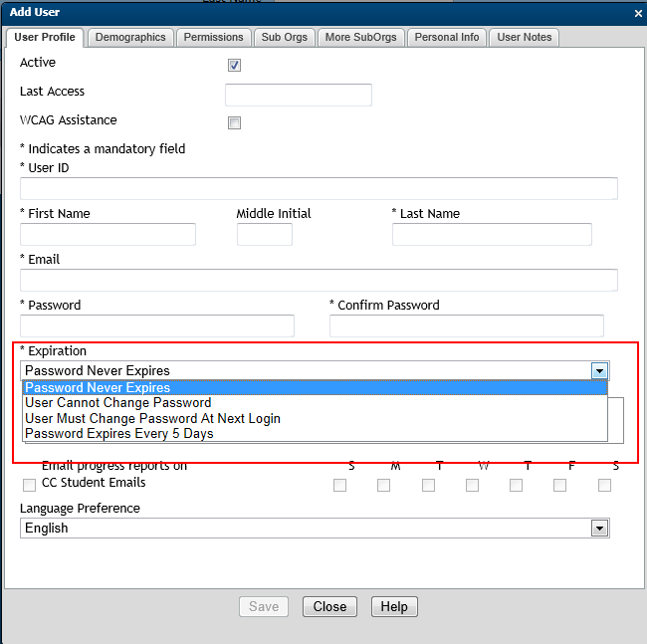Click the Help button
The image size is (647, 644).
[x=394, y=606]
